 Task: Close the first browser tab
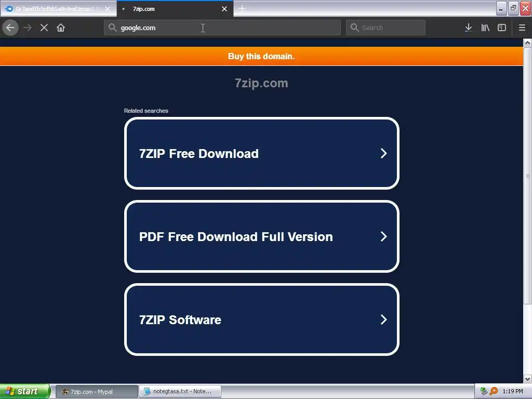[x=108, y=9]
